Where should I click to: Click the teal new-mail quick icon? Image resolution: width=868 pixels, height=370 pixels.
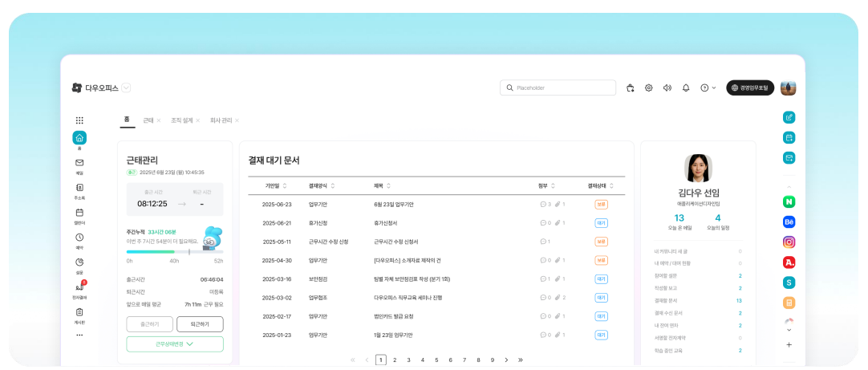(789, 158)
